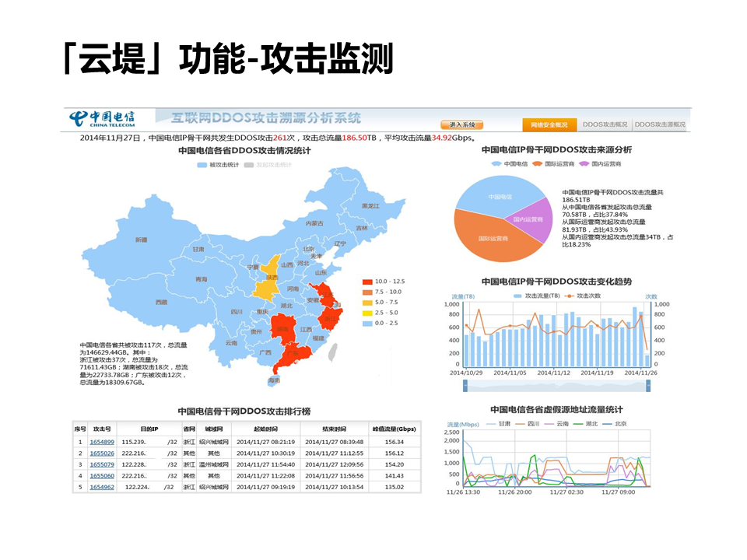The height and width of the screenshot is (560, 747).
Task: Click the 进入系统 button
Action: tap(461, 124)
